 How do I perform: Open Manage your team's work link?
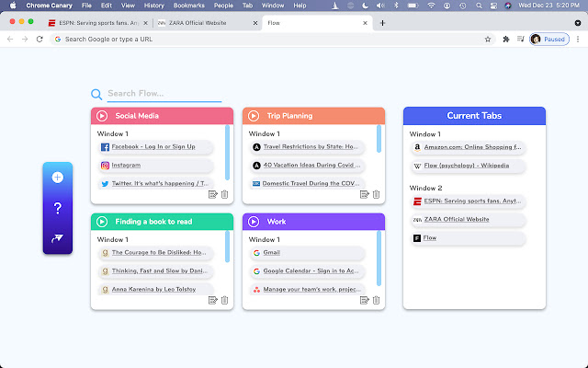[x=312, y=289]
